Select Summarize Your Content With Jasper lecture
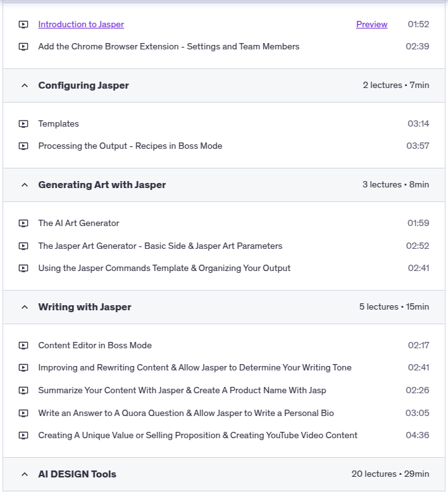This screenshot has width=448, height=492. tap(182, 391)
